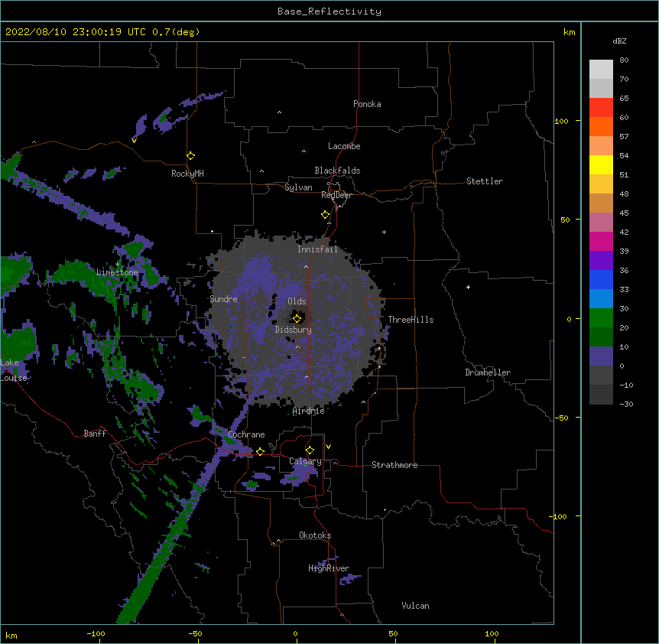Pick the purple 39-36 dBZ legend swatch
659x644 pixels.
coord(601,261)
